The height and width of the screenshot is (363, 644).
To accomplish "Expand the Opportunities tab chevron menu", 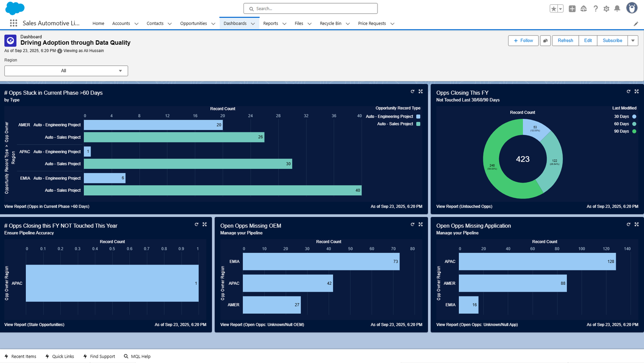I will coord(213,24).
